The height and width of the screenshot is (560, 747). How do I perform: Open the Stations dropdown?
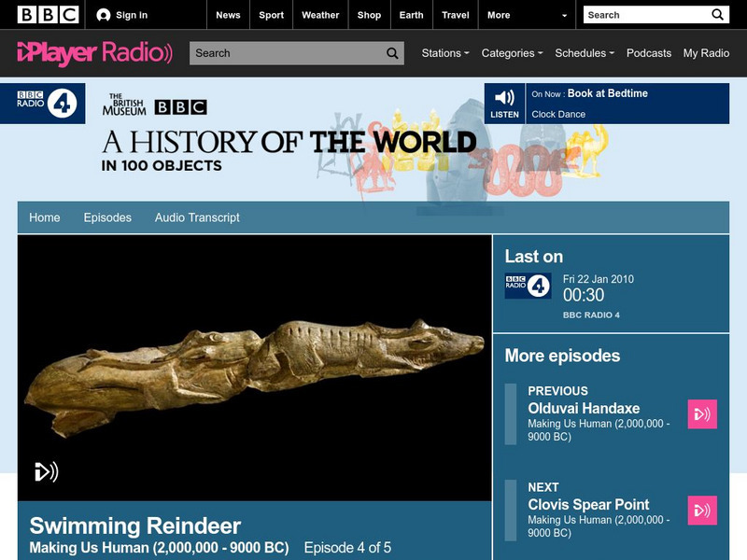coord(444,53)
